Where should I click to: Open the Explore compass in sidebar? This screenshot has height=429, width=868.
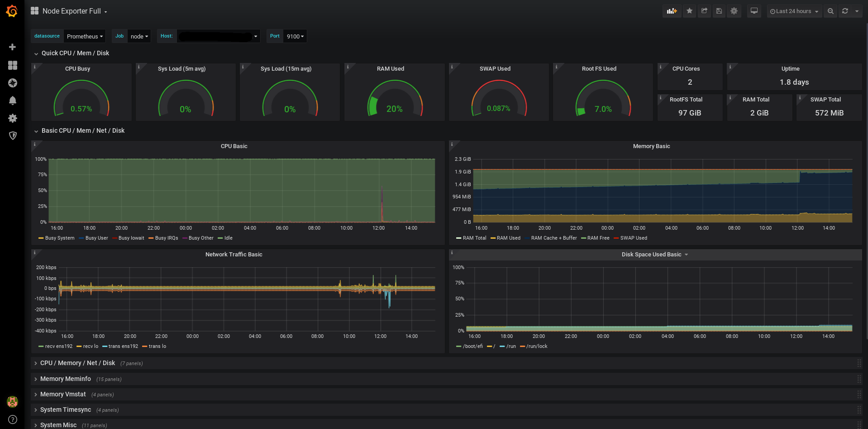12,83
